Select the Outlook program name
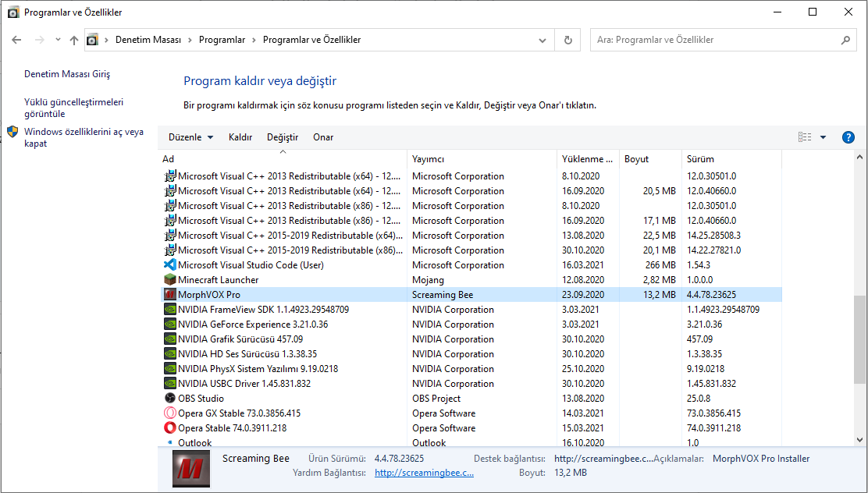This screenshot has width=868, height=493. point(195,442)
